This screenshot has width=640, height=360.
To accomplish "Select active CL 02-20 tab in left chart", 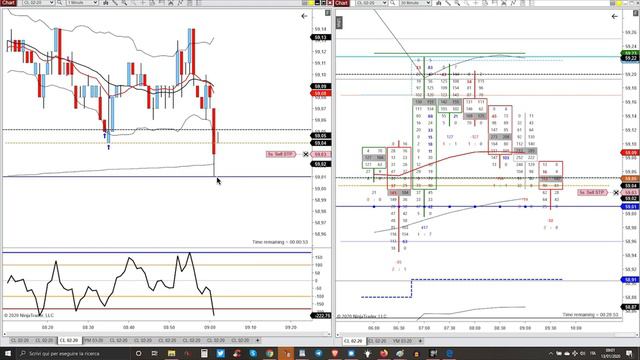I will (69, 340).
